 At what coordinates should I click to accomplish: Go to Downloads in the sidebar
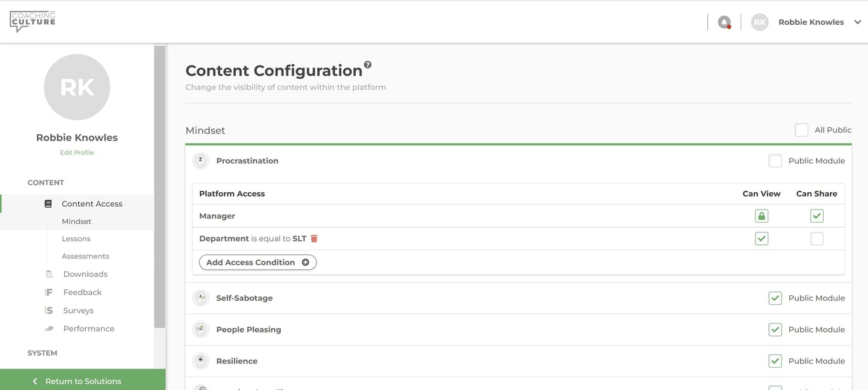(x=85, y=274)
